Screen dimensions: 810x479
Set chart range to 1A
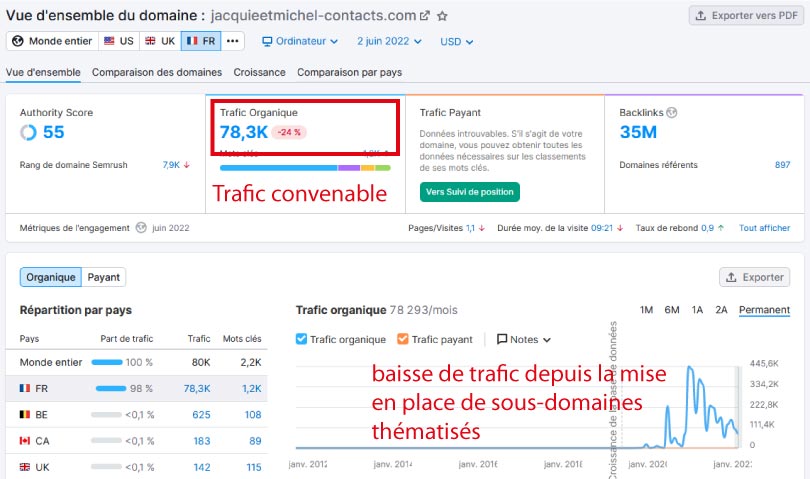click(697, 310)
